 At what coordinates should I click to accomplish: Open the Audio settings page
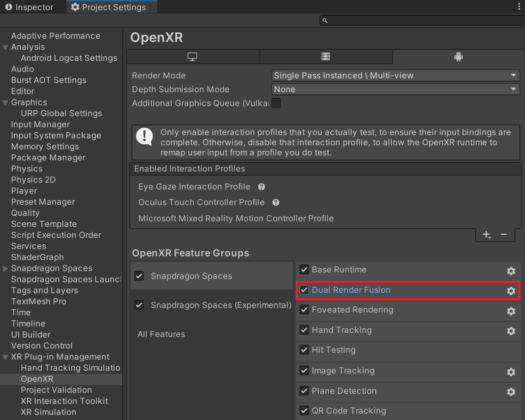tap(23, 69)
